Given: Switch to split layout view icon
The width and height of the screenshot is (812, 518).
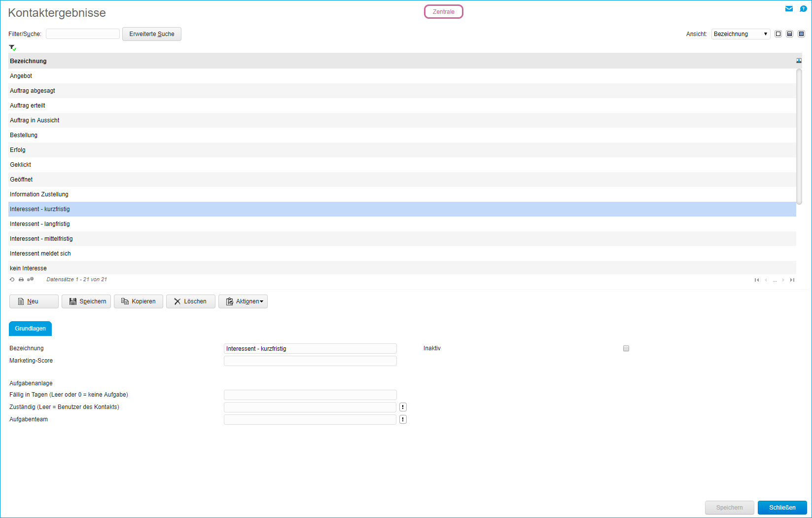Looking at the screenshot, I should point(789,34).
